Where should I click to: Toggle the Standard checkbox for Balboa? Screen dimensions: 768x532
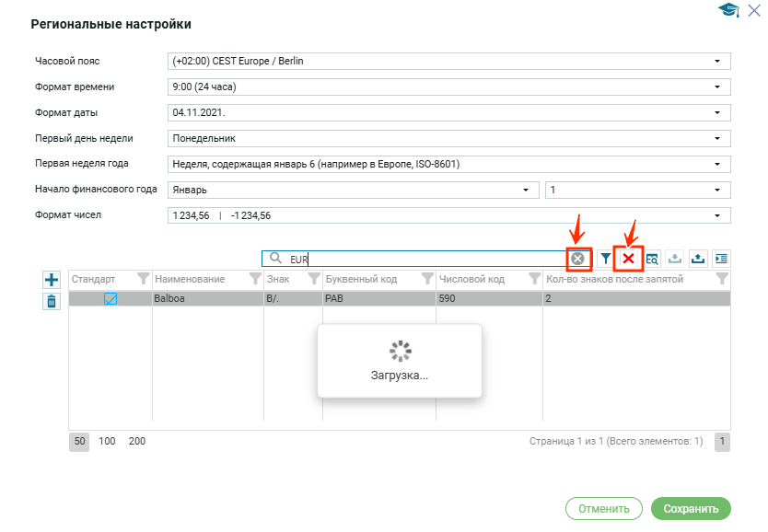point(111,298)
